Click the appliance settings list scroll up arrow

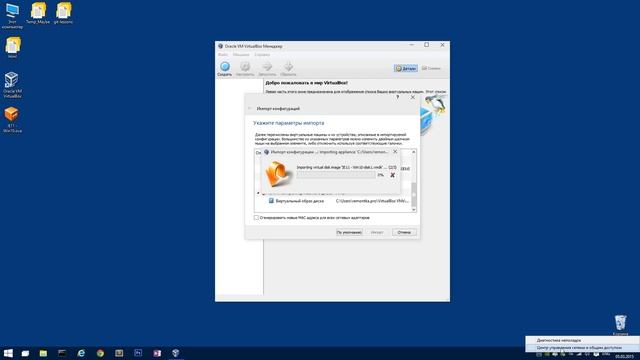click(413, 152)
